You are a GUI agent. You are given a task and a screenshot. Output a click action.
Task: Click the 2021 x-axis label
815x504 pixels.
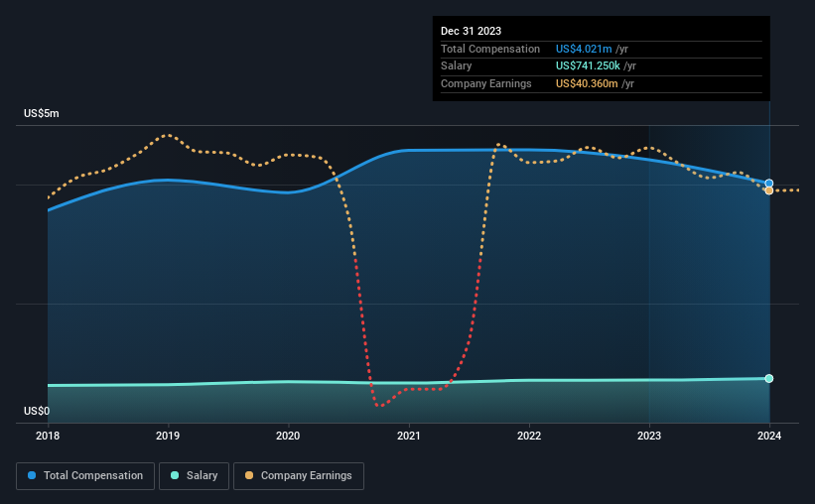(409, 436)
